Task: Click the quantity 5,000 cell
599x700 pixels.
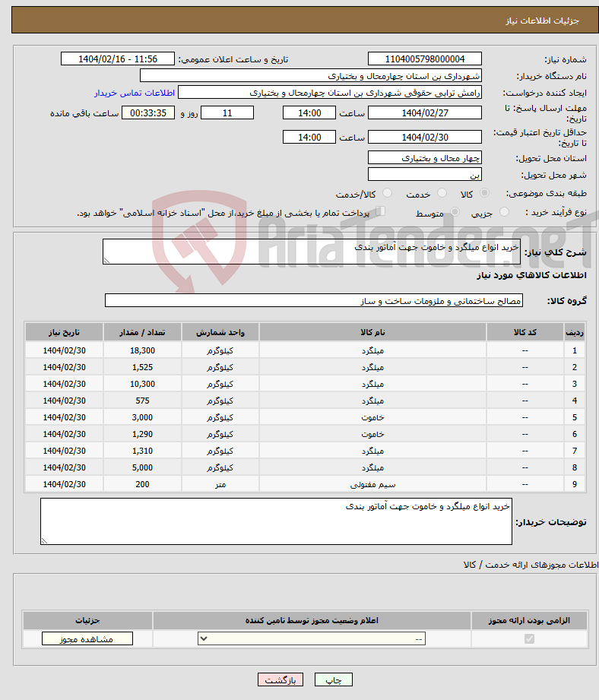Action: (142, 468)
